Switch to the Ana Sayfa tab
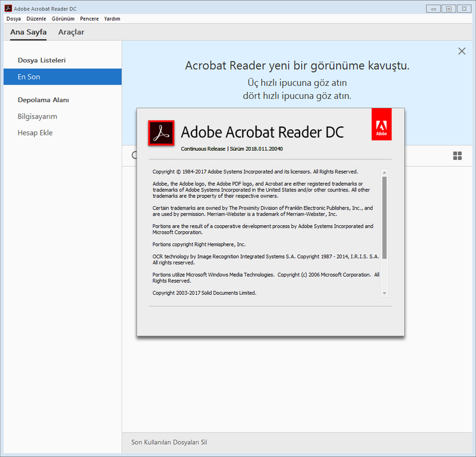 (x=28, y=32)
